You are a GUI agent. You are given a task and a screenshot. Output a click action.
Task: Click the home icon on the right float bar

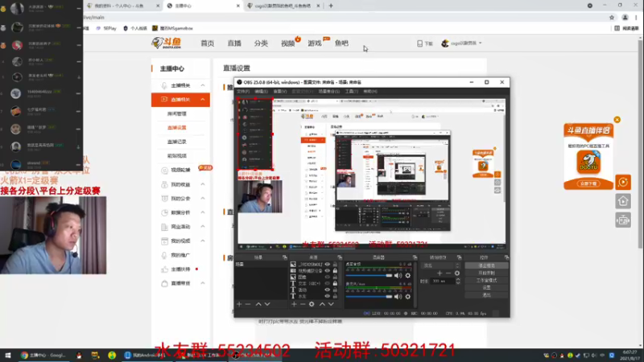623,201
